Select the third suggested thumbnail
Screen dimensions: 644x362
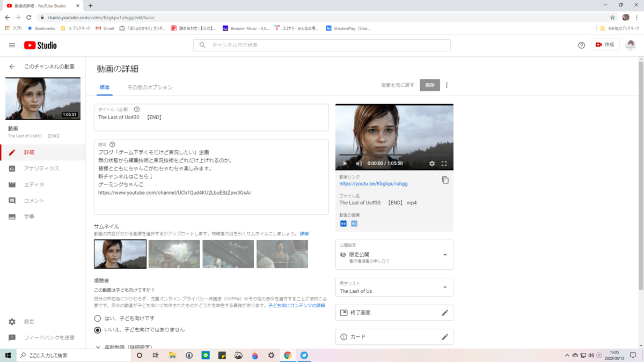228,254
